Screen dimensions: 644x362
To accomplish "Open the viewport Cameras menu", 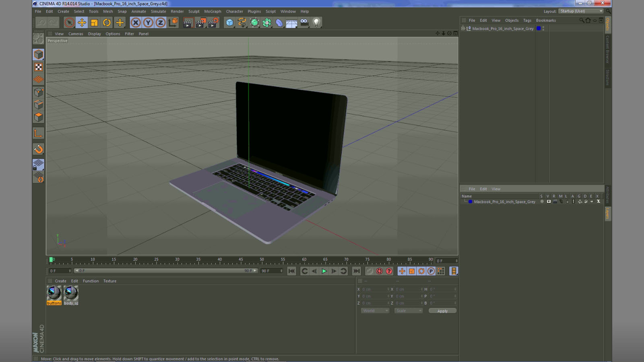I will click(x=76, y=34).
